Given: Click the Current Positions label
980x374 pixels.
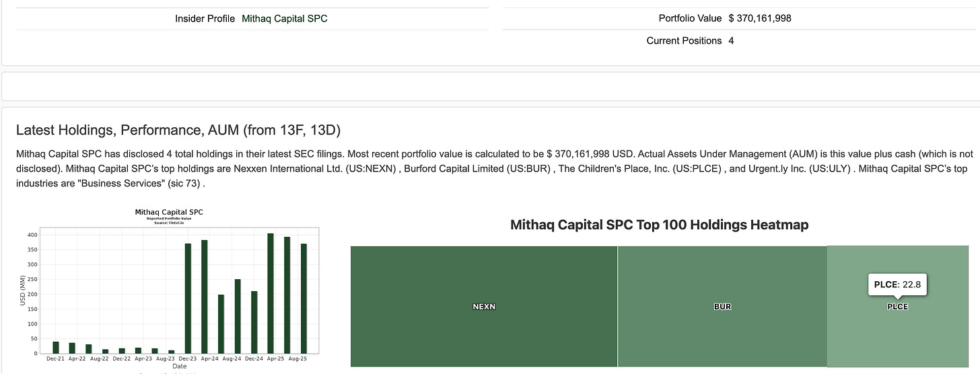Looking at the screenshot, I should (x=684, y=41).
